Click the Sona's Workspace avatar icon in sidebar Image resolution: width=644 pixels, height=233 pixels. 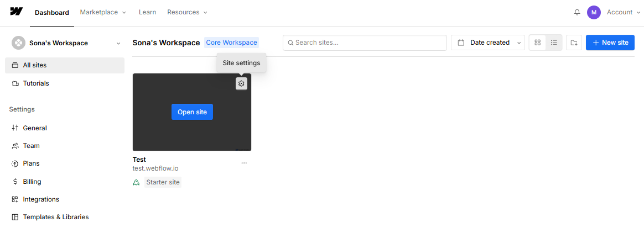[x=18, y=43]
